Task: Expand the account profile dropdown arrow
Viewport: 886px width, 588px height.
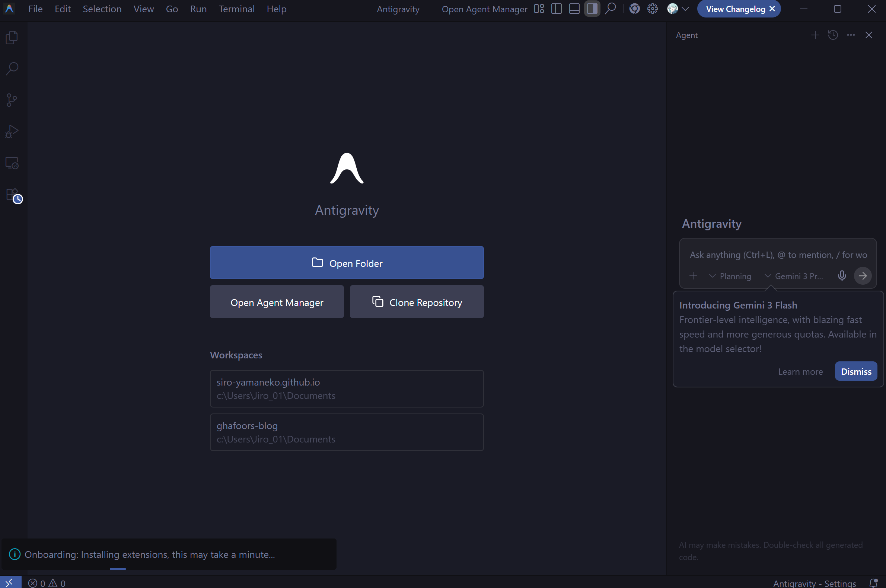Action: [x=685, y=9]
